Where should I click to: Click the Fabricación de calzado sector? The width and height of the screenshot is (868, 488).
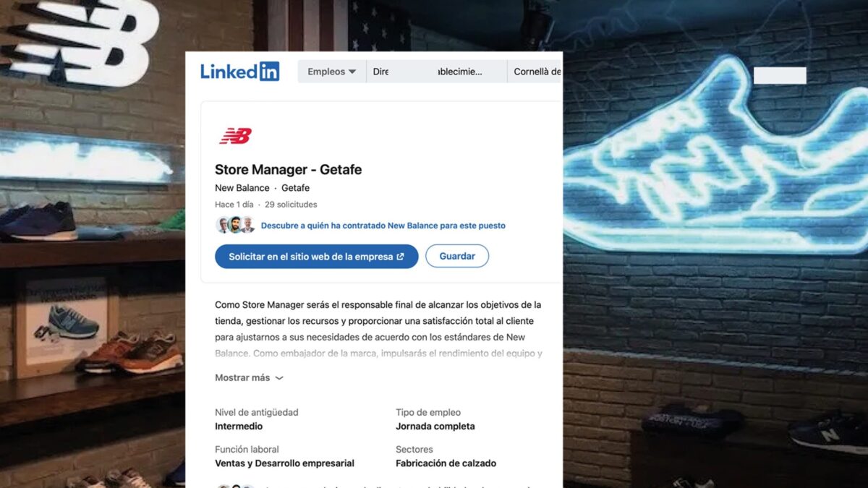pyautogui.click(x=446, y=463)
